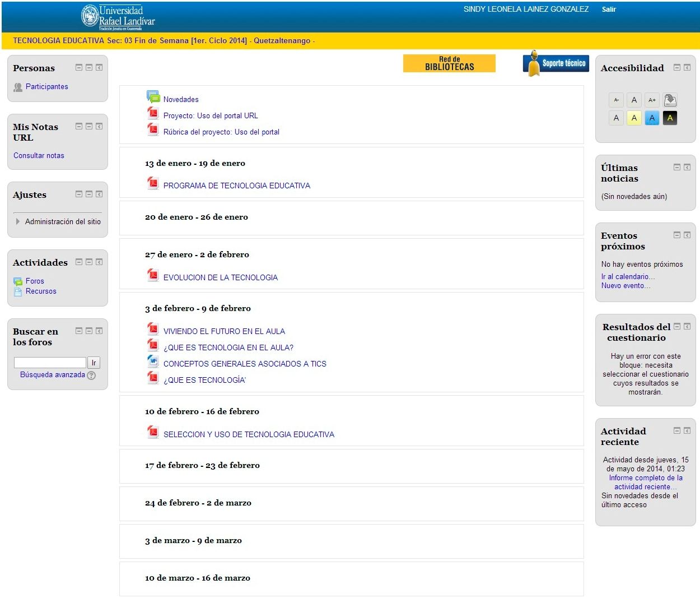Open PROGRAMA DE TECNOLOGIA EDUCATIVA link
This screenshot has height=598, width=700.
coord(237,186)
